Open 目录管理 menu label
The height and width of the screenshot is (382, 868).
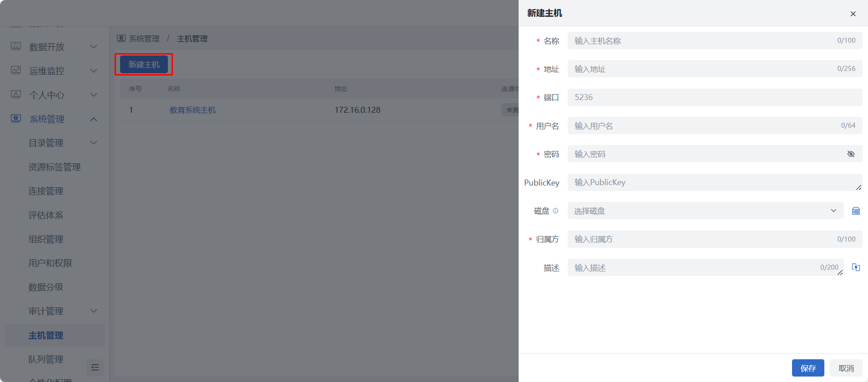(x=46, y=143)
